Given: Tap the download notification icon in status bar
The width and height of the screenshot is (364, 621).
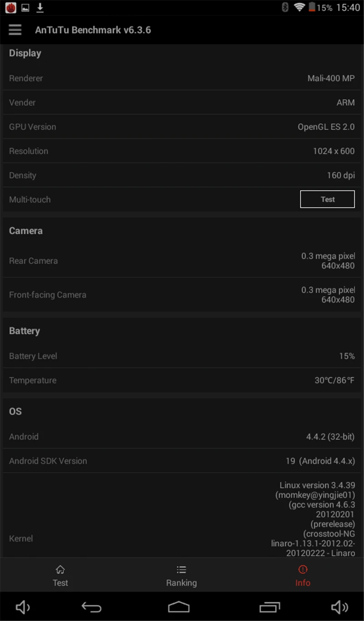Looking at the screenshot, I should [40, 7].
